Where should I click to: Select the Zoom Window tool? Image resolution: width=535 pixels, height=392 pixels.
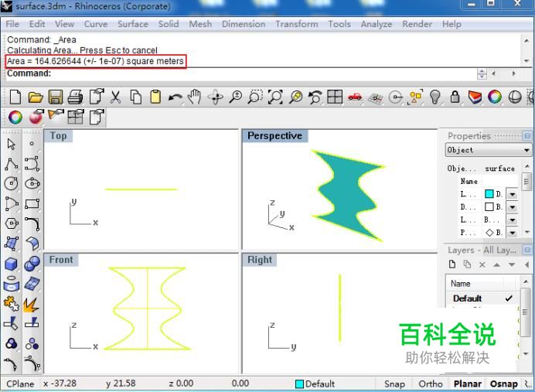tap(255, 97)
